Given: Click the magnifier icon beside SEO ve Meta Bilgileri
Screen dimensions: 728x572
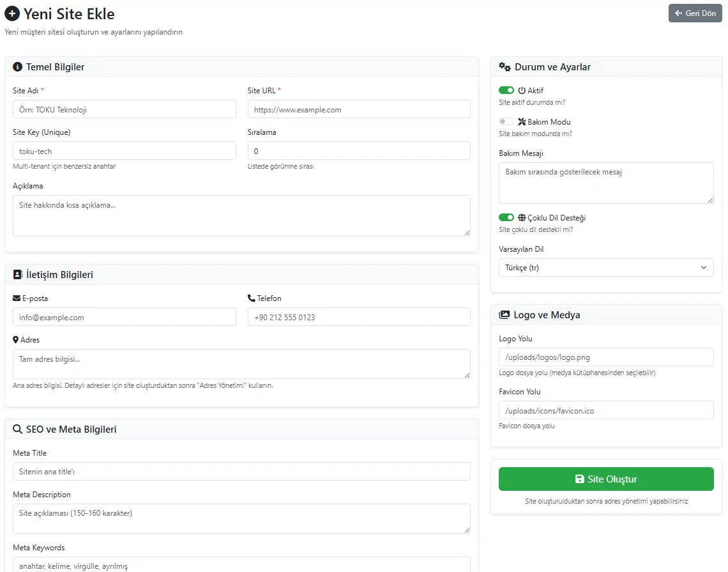Looking at the screenshot, I should click(17, 429).
